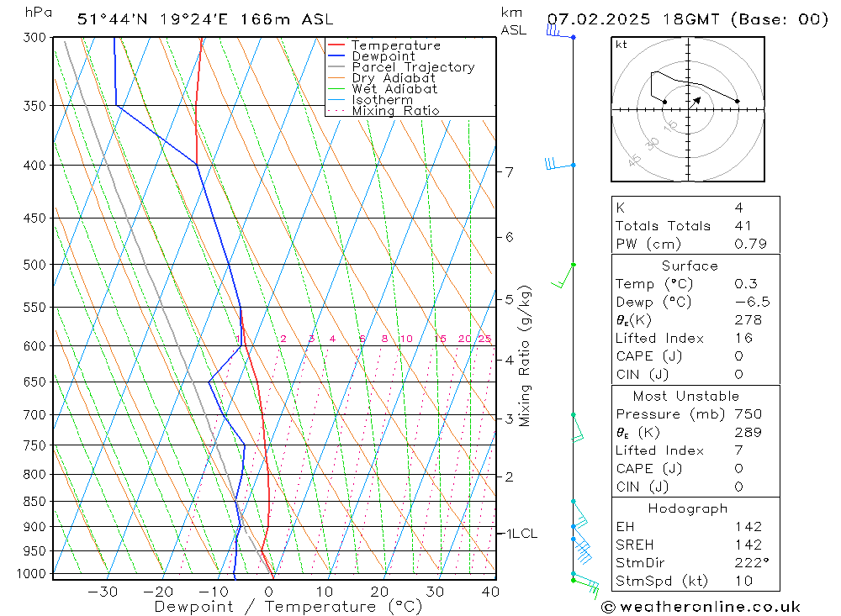This screenshot has width=841, height=616.
Task: Click the mixing ratio label 25
Action: point(485,339)
